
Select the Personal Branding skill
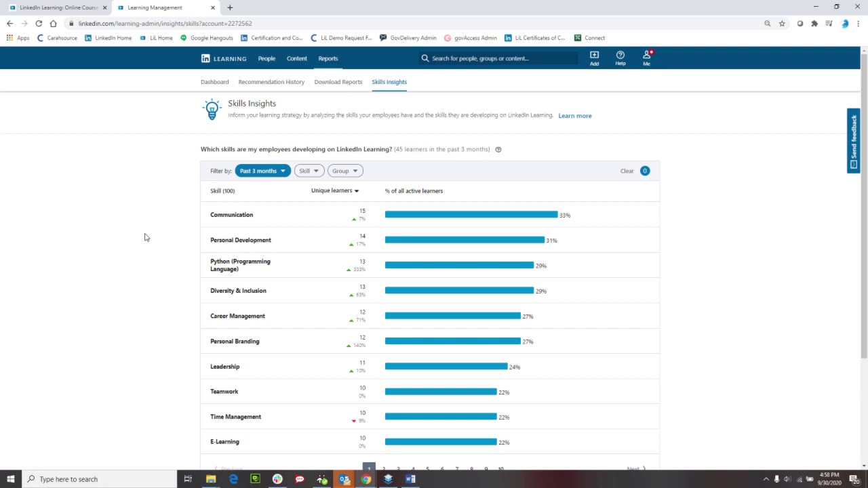click(x=235, y=341)
